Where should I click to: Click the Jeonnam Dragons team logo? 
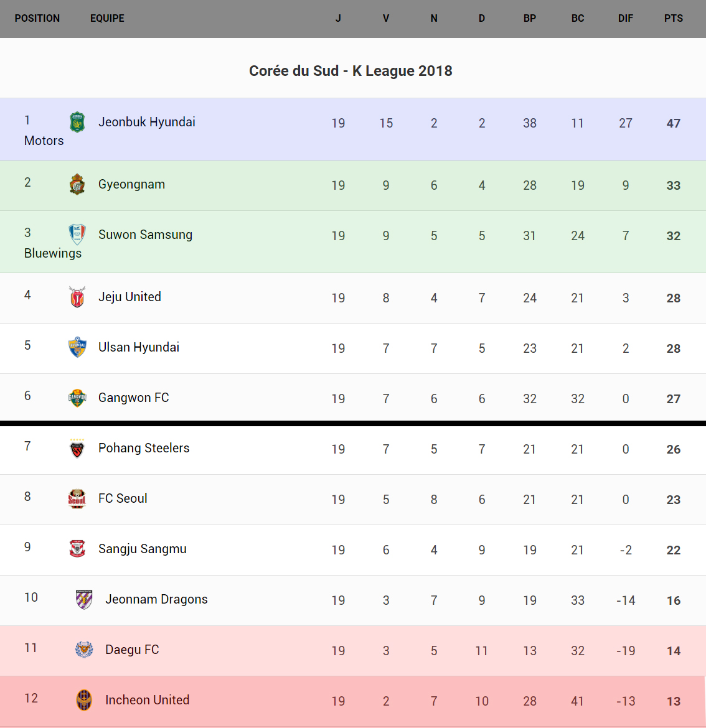click(x=84, y=599)
